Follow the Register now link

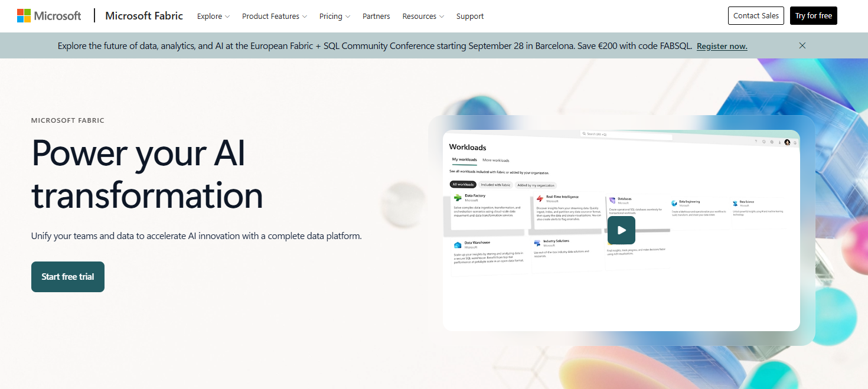click(722, 46)
